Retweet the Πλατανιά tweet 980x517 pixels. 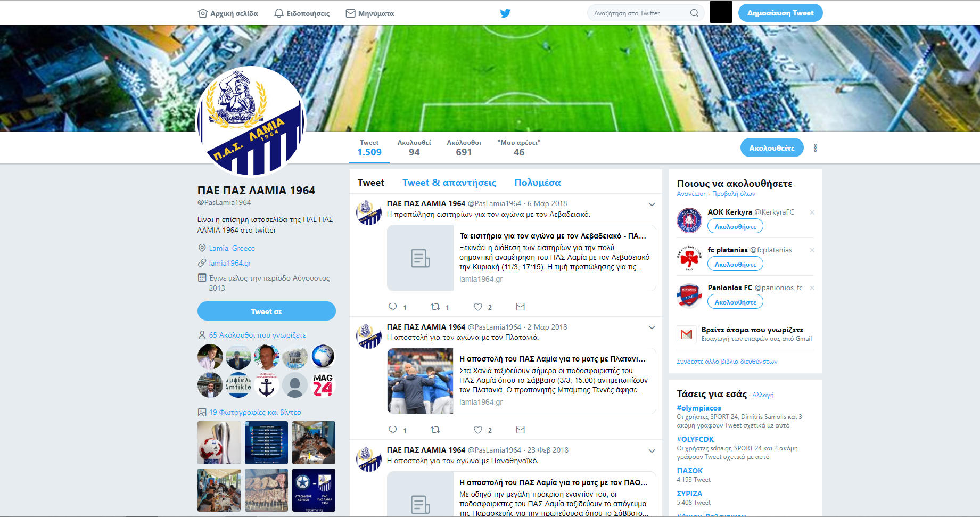(x=435, y=430)
